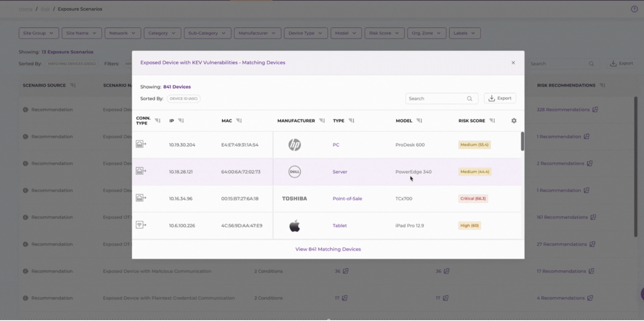Click the table column settings gear icon
Viewport: 644px width, 321px height.
click(514, 121)
